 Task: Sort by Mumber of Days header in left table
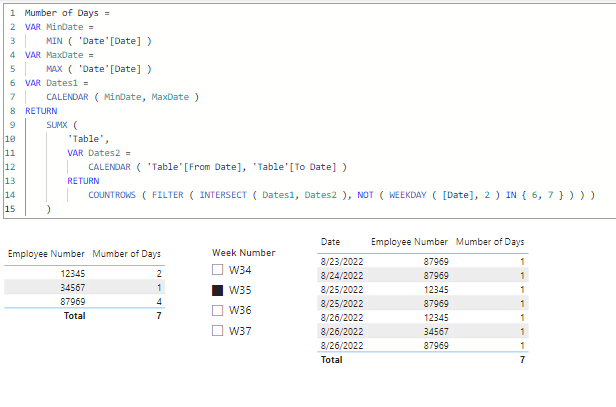tap(126, 254)
